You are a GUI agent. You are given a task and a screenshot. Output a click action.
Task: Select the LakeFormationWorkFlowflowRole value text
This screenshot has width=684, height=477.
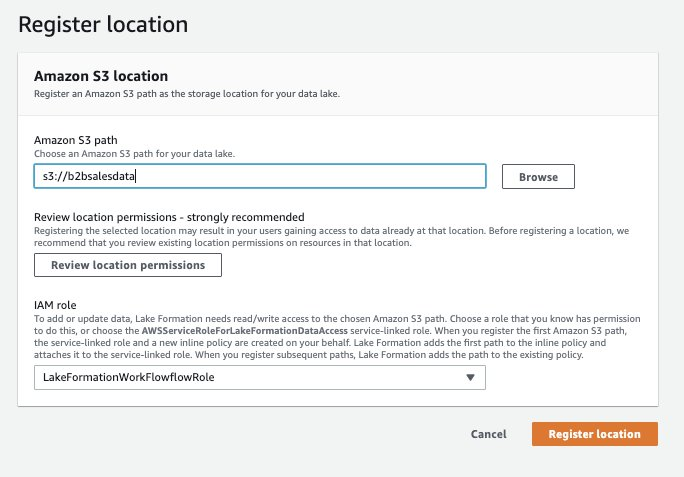[x=127, y=377]
